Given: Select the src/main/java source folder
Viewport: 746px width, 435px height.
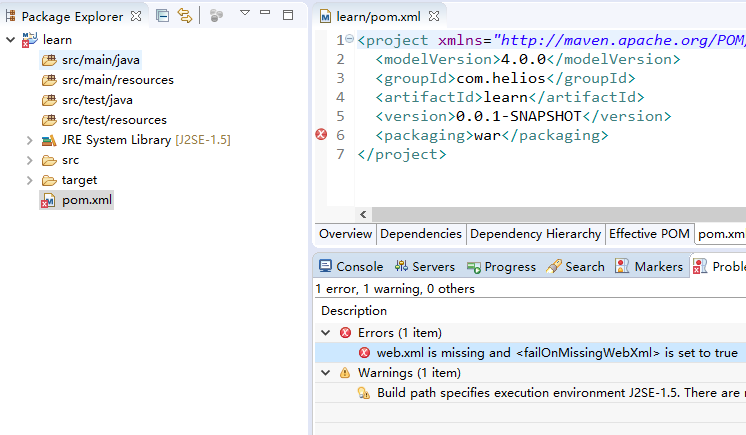Looking at the screenshot, I should pyautogui.click(x=90, y=60).
